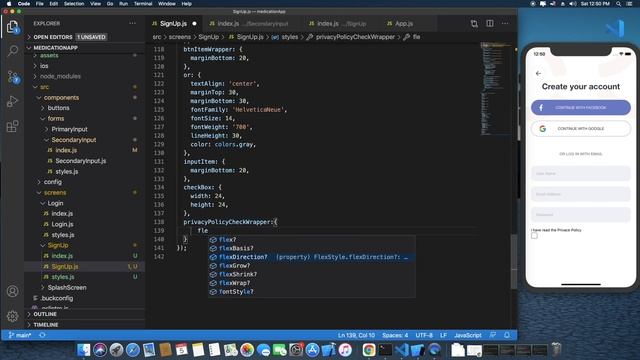The image size is (640, 360).
Task: Open App Store from the Dock
Action: point(312,350)
